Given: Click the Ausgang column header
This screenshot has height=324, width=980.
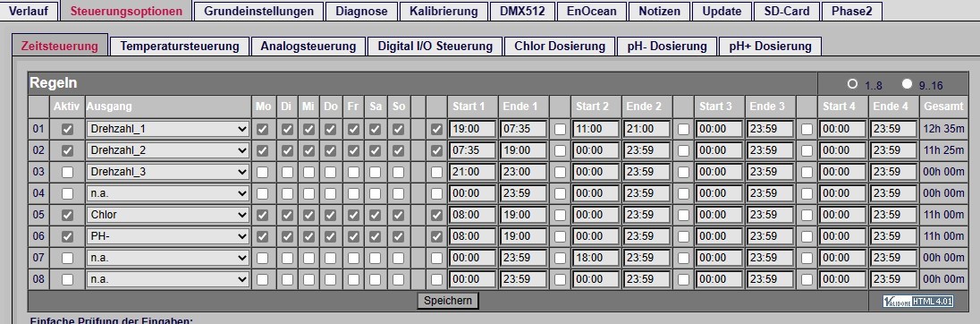Looking at the screenshot, I should (x=109, y=107).
